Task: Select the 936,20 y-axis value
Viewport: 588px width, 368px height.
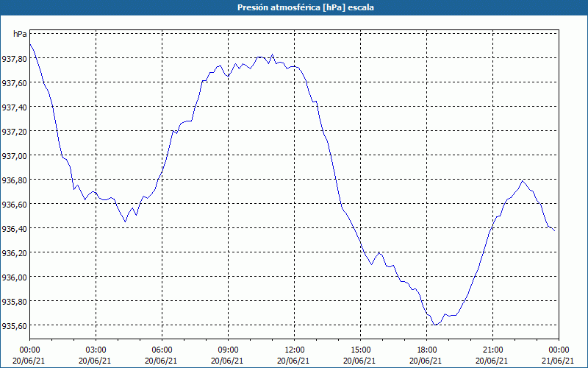Action: click(x=14, y=253)
